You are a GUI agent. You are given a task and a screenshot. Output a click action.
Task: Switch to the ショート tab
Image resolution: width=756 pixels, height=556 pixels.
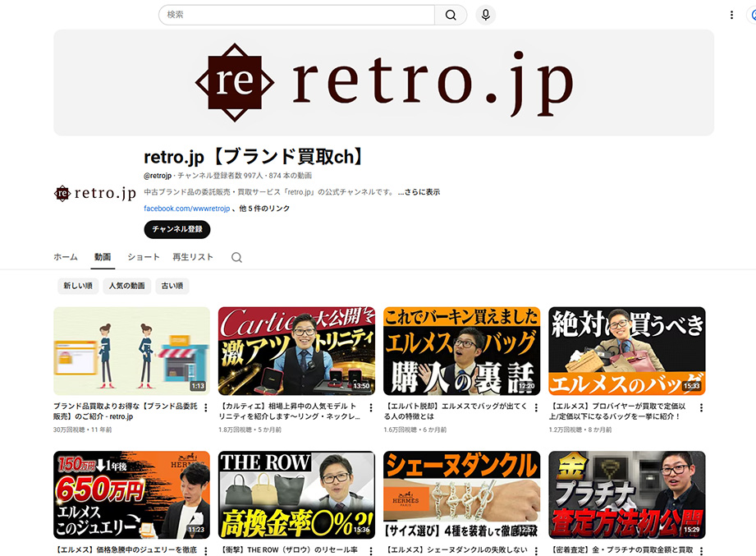pos(143,257)
